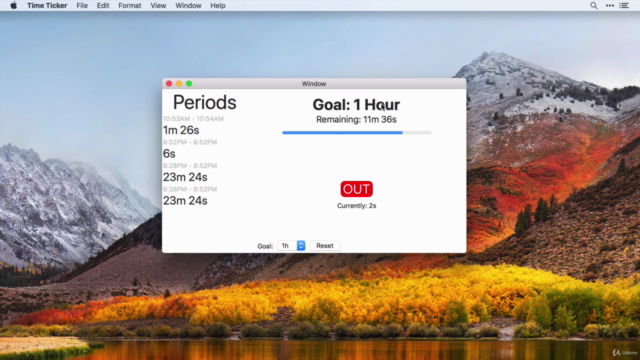The image size is (640, 360).
Task: Open the View menu
Action: pyautogui.click(x=158, y=5)
